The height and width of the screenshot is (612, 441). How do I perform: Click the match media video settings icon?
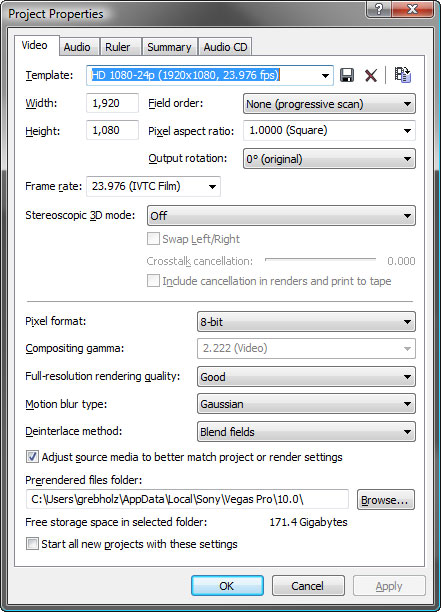[402, 75]
